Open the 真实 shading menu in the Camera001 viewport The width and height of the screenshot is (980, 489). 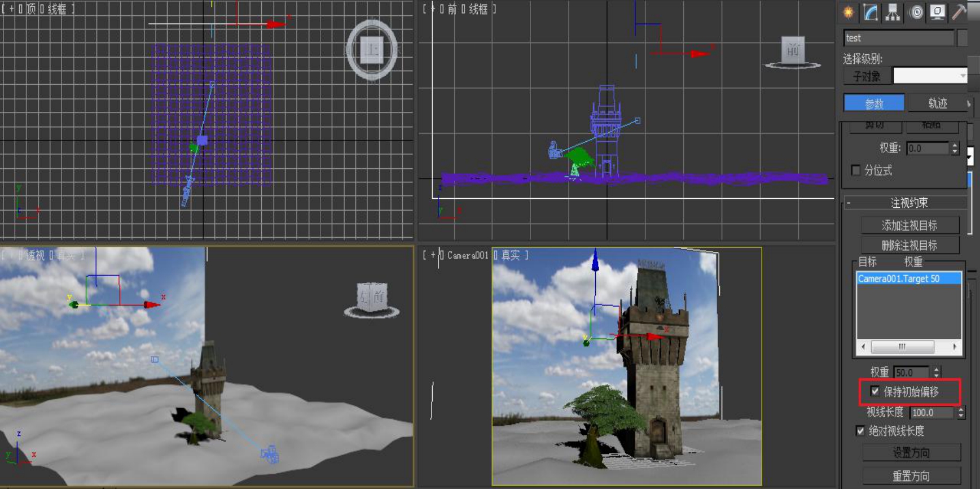point(511,255)
